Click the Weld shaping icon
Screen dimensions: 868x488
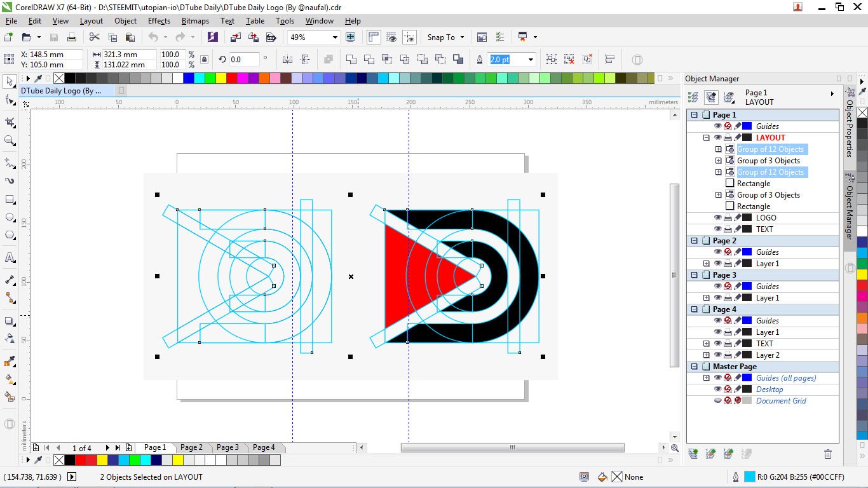pyautogui.click(x=351, y=59)
